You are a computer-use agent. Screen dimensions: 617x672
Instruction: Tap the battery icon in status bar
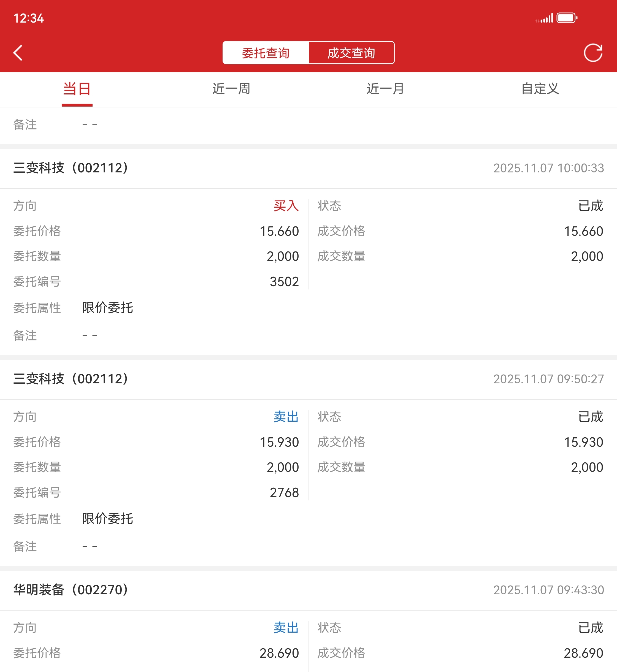click(x=567, y=18)
